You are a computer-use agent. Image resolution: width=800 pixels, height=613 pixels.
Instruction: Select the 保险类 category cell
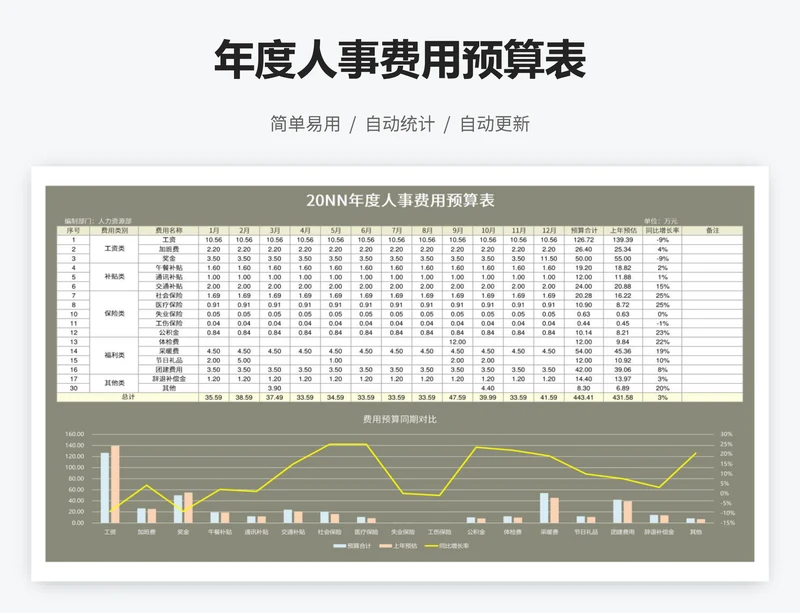pos(114,314)
